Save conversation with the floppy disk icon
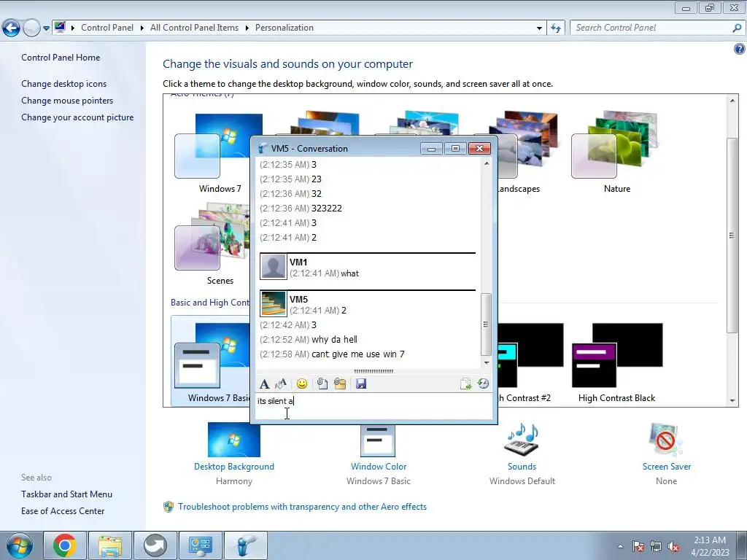 click(x=361, y=384)
